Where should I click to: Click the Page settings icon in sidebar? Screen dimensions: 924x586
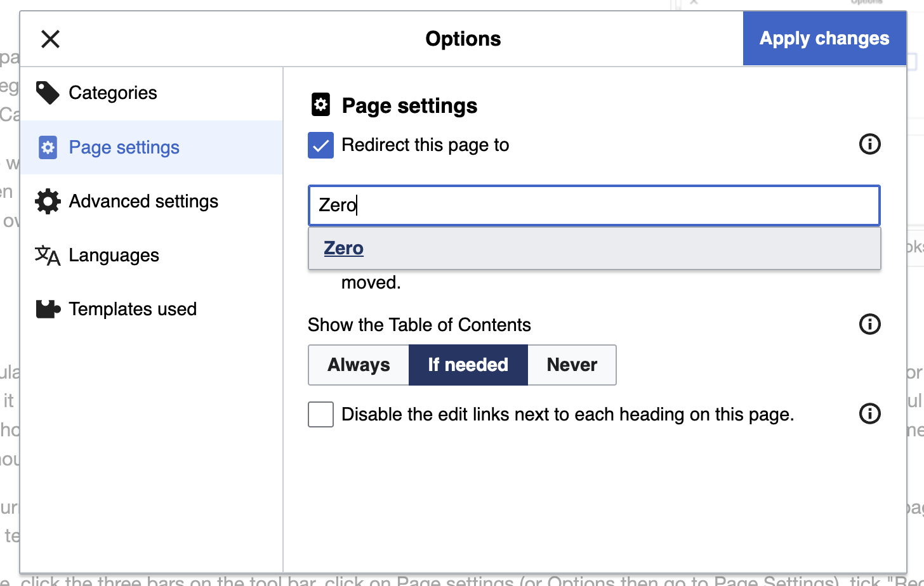tap(48, 147)
